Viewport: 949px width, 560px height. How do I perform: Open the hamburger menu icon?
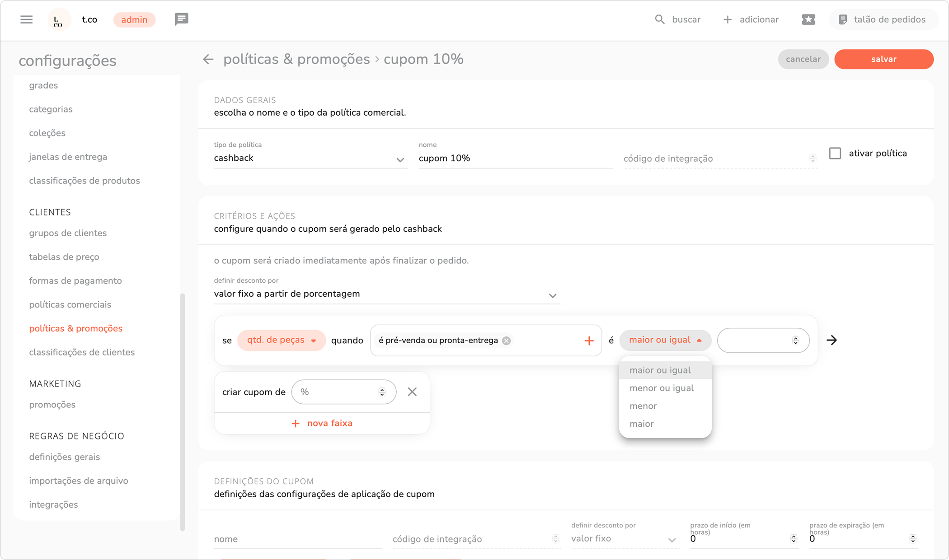(27, 19)
